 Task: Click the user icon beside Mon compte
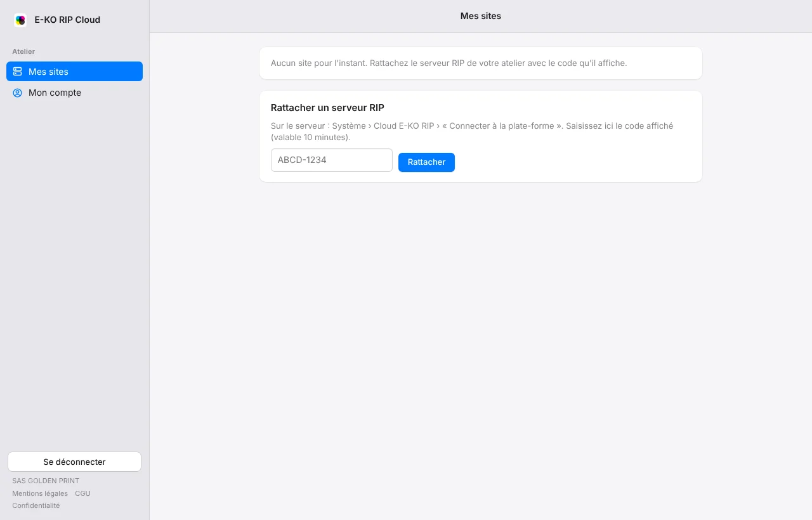[x=18, y=93]
